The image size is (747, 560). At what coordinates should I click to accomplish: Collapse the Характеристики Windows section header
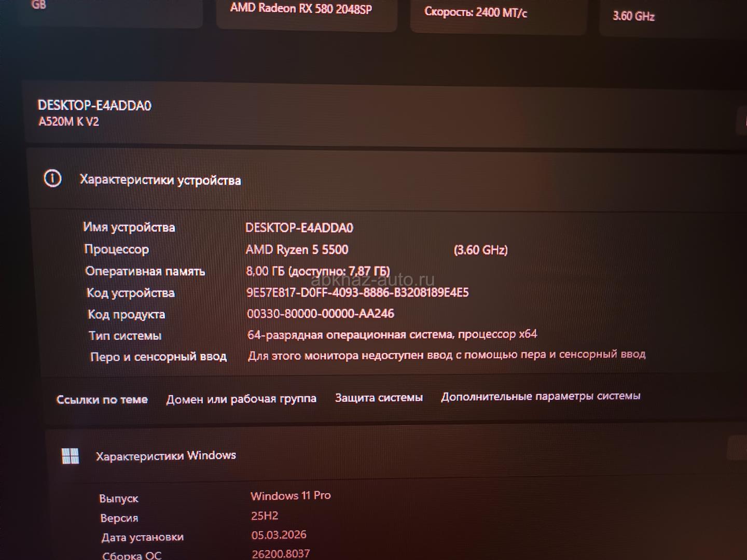point(166,456)
